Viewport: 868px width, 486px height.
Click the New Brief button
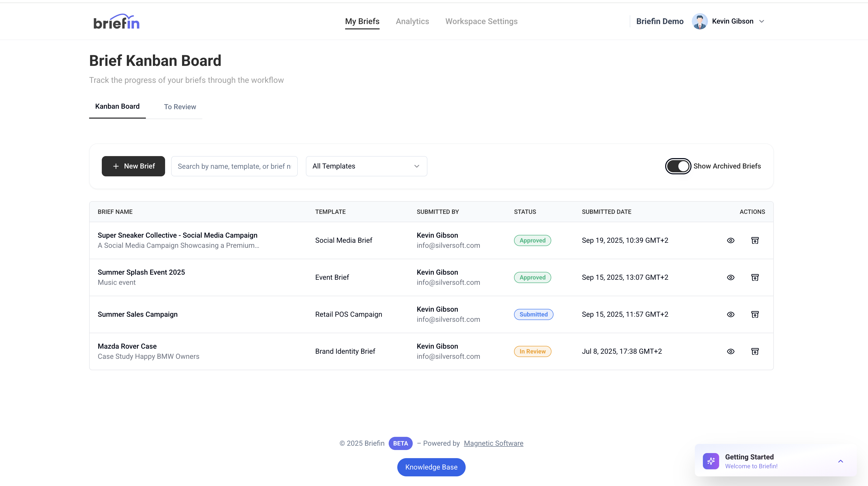coord(133,166)
